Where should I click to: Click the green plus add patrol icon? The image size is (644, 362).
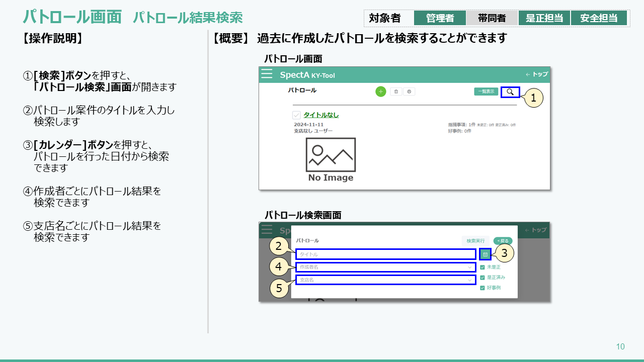pyautogui.click(x=381, y=92)
